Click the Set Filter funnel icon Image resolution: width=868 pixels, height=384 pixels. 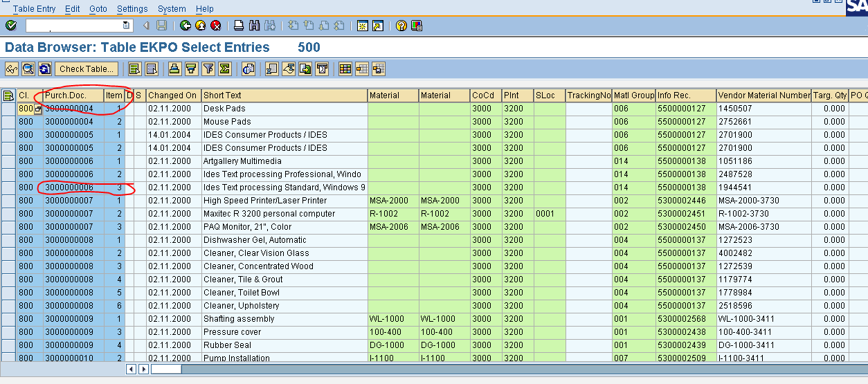(208, 69)
